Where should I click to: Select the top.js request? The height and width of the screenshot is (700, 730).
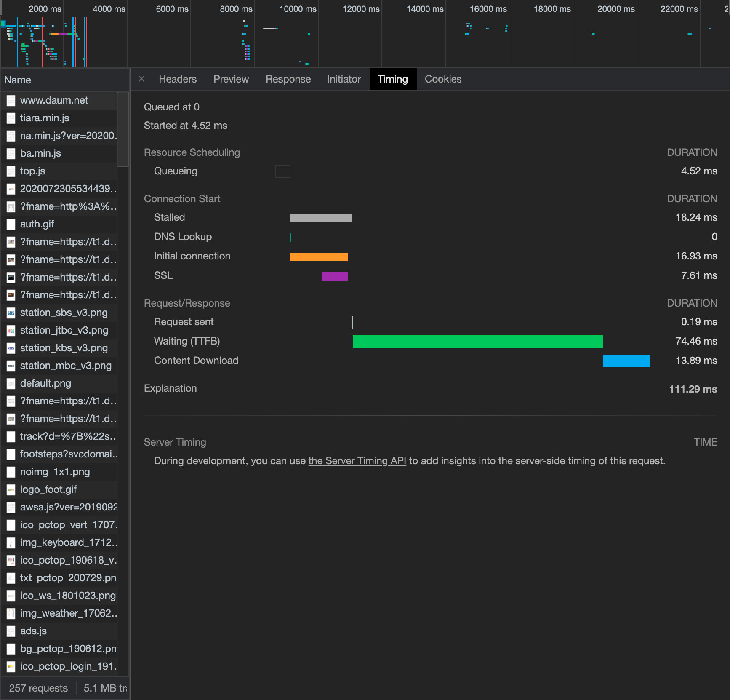(59, 171)
